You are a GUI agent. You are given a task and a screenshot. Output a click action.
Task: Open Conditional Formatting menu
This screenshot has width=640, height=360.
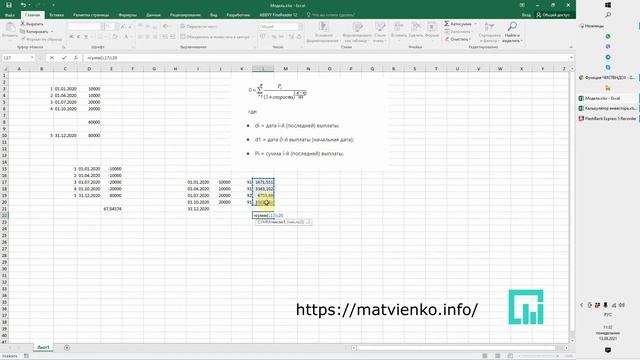[323, 32]
